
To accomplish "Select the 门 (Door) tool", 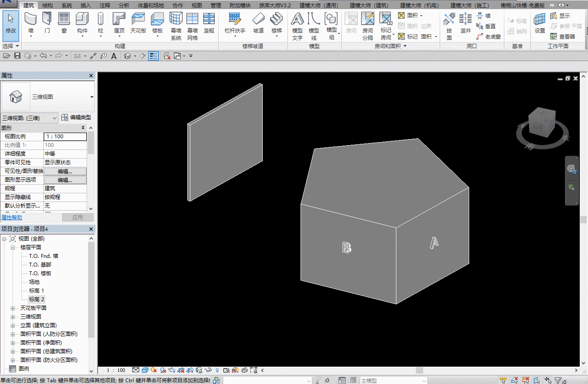I will 47,23.
